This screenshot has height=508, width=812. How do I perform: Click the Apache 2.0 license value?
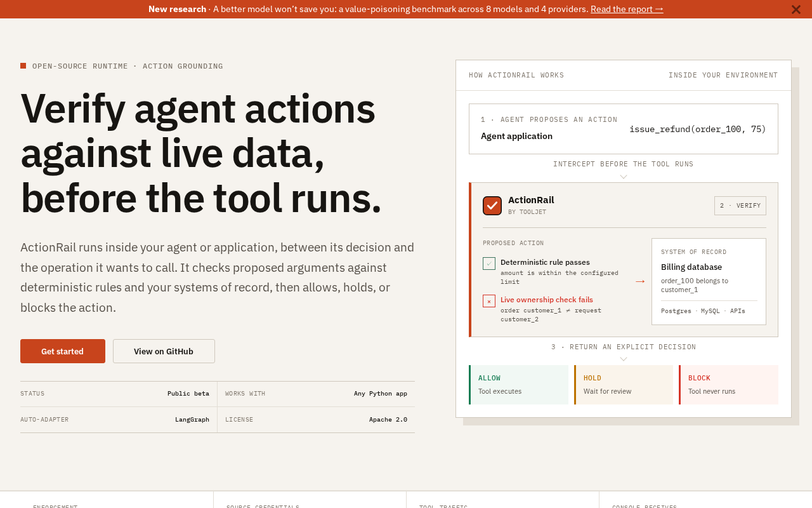(x=388, y=420)
